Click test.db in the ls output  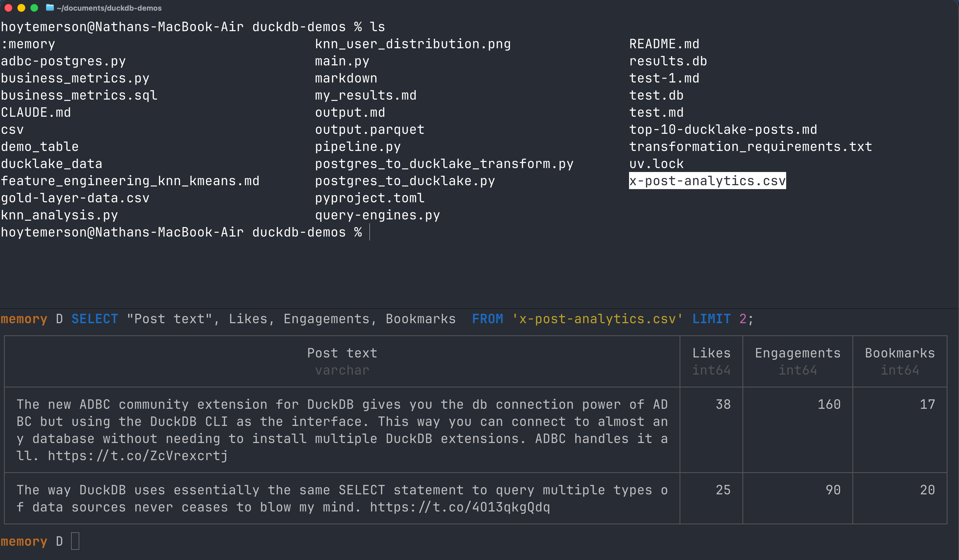click(656, 95)
